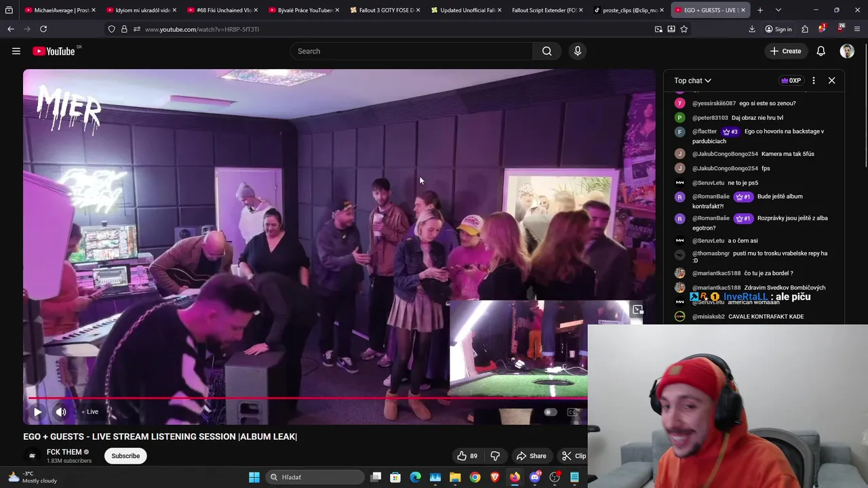The width and height of the screenshot is (868, 488).
Task: Open the chat points 0XP badge
Action: point(791,81)
